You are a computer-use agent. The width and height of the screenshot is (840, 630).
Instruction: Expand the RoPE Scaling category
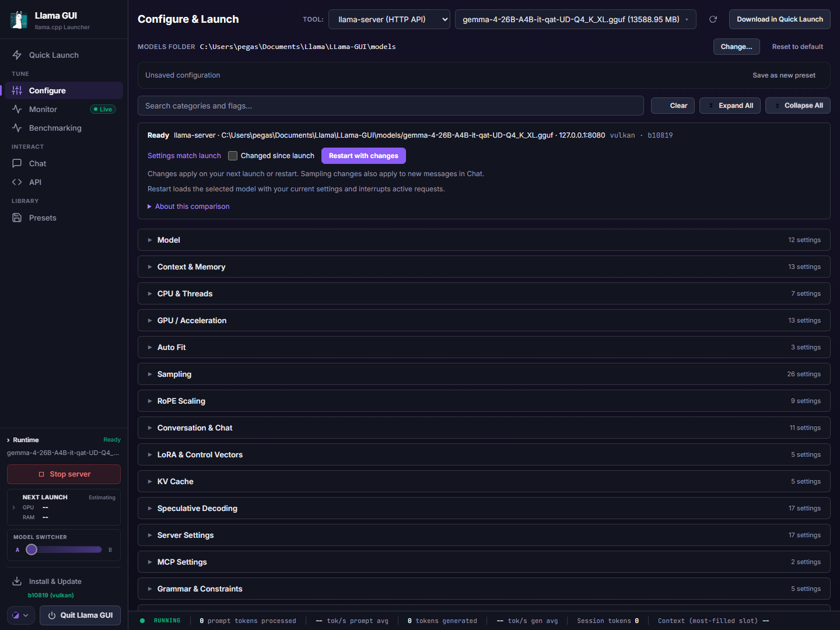484,401
